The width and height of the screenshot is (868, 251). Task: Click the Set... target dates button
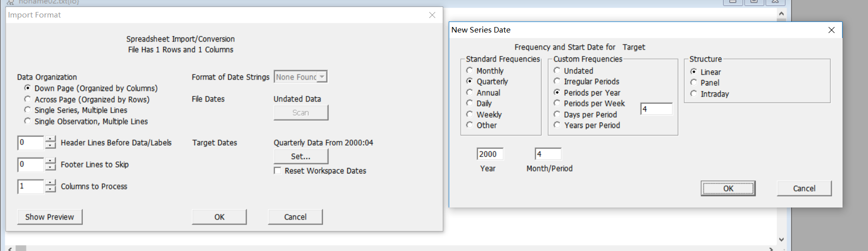300,156
